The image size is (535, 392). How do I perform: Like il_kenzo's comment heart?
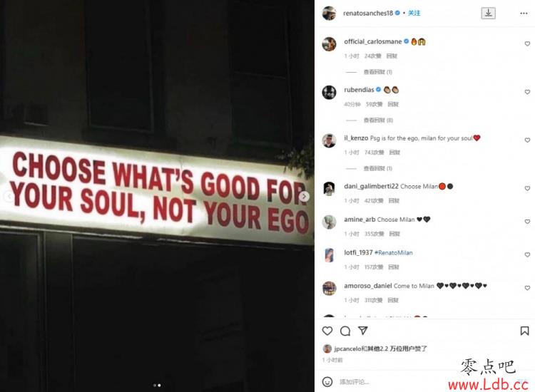point(527,140)
